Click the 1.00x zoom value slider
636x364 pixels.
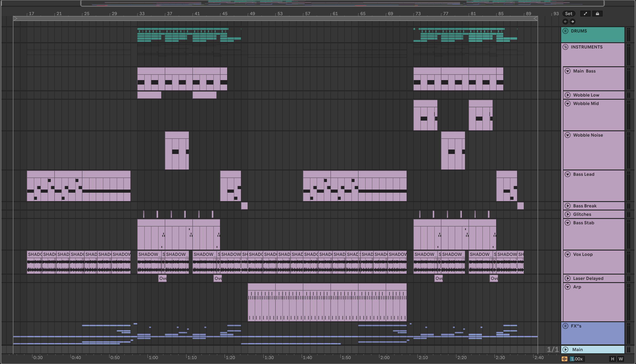(x=577, y=359)
